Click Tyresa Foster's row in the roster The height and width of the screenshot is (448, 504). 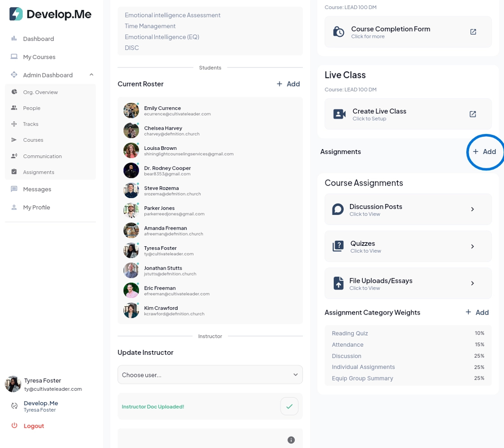tap(210, 250)
